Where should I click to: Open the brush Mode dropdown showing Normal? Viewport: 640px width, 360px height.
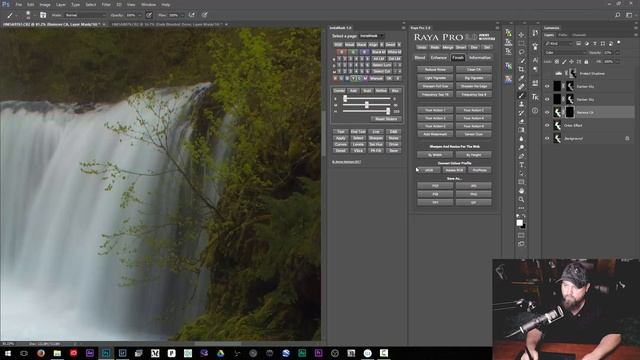click(x=84, y=15)
